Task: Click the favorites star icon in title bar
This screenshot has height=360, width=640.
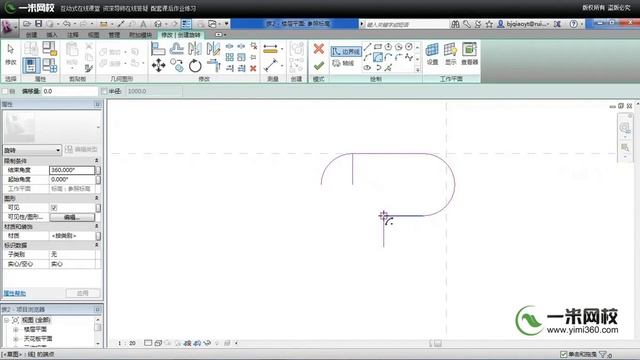Action: click(x=489, y=24)
